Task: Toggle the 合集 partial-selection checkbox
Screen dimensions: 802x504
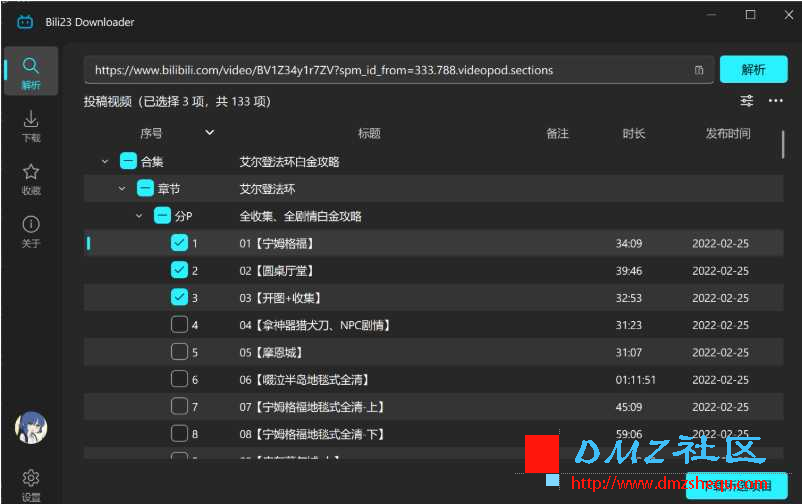Action: coord(128,161)
